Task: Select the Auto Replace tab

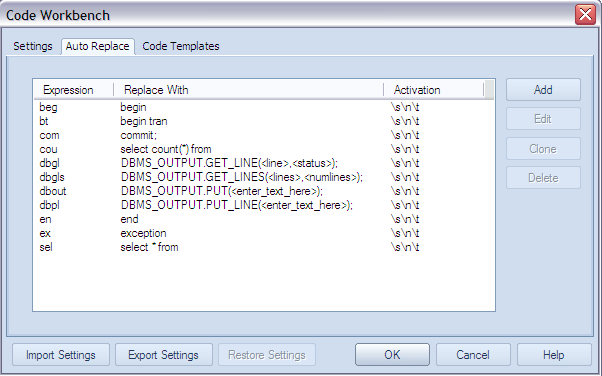Action: 98,46
